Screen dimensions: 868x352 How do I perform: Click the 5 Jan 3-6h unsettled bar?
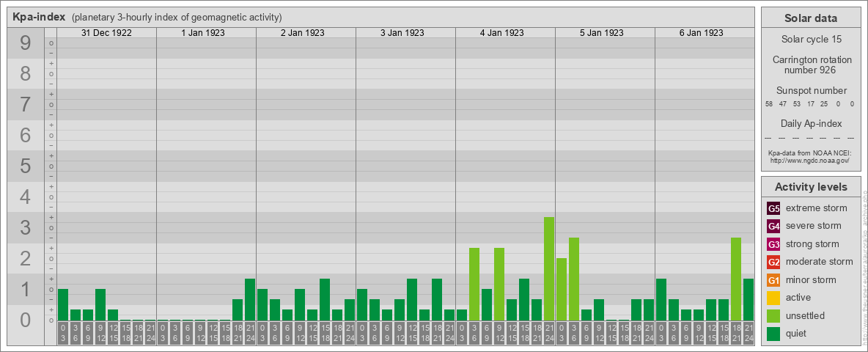coord(574,279)
